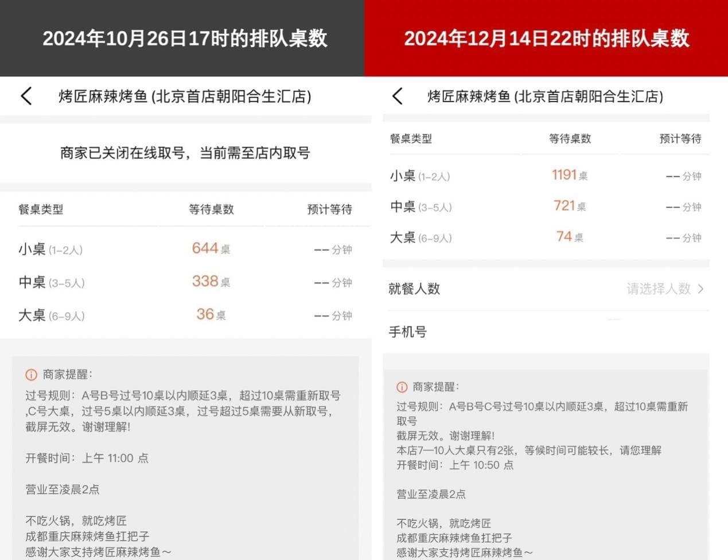Click the 开餐时间 上午 10:50 点 text
Screen dimensions: 728x560
[454, 465]
